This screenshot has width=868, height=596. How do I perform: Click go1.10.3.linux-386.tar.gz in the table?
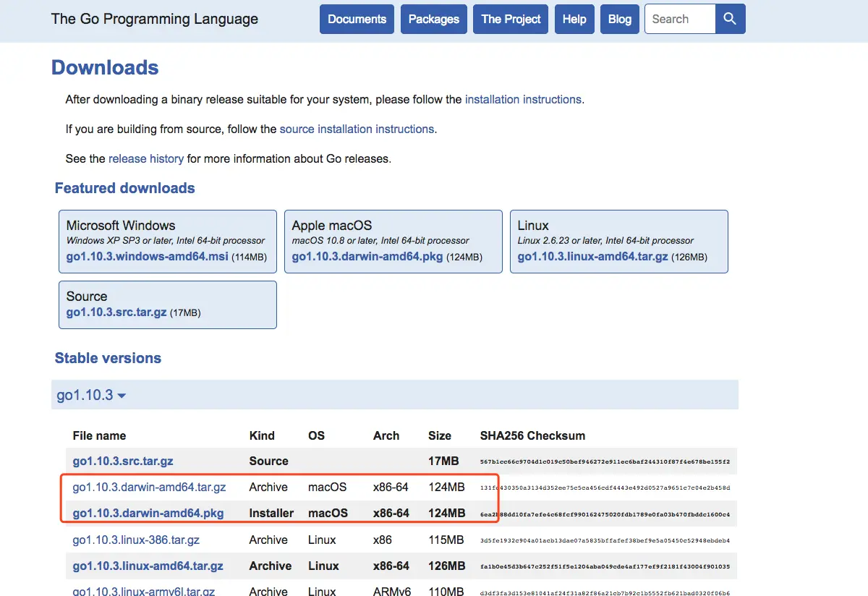click(x=136, y=540)
